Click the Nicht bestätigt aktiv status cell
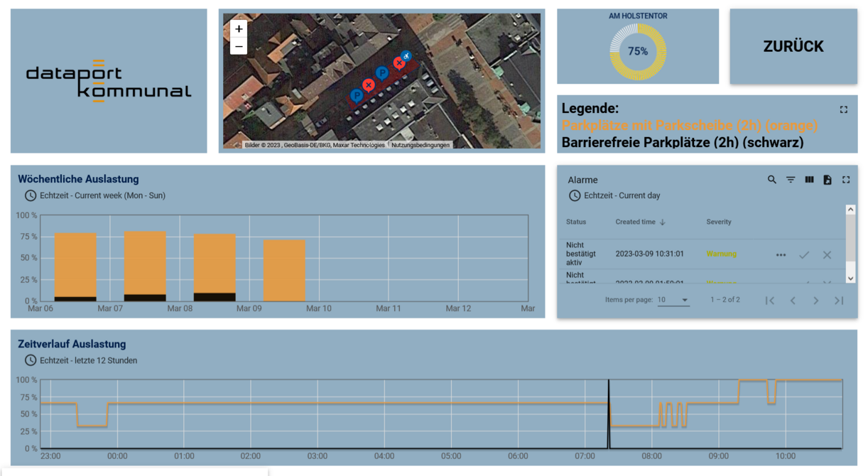This screenshot has width=868, height=476. click(581, 254)
